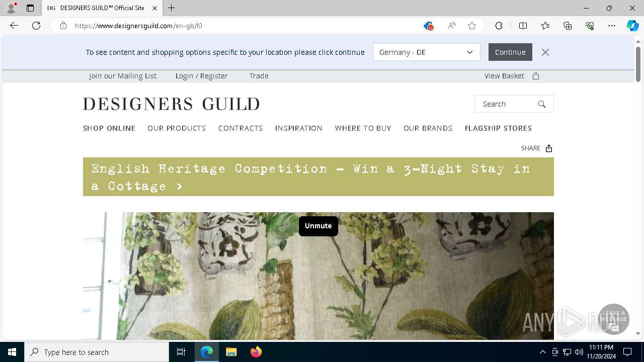The image size is (644, 362).
Task: Add this page to favorites star
Action: click(x=472, y=26)
